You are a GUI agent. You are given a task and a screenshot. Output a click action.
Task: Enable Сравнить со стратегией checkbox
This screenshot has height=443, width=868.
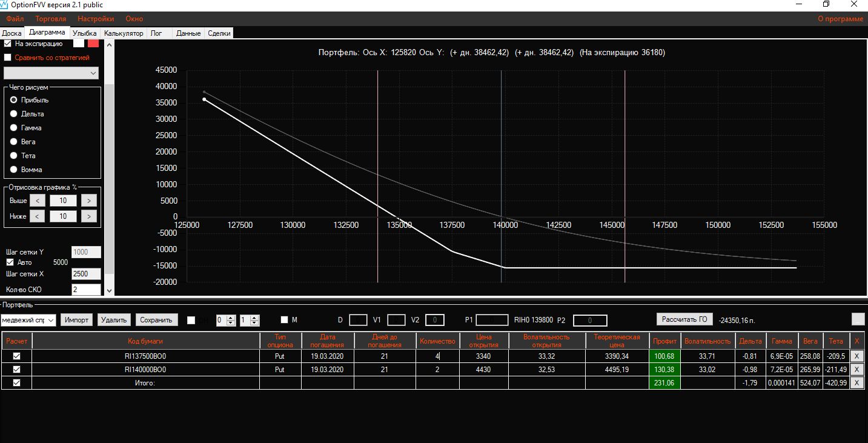[8, 58]
